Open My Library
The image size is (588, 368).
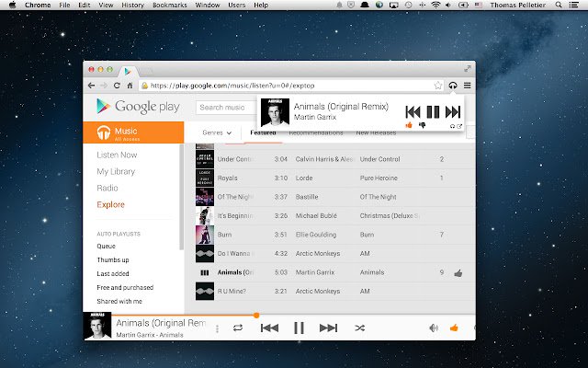tap(116, 171)
